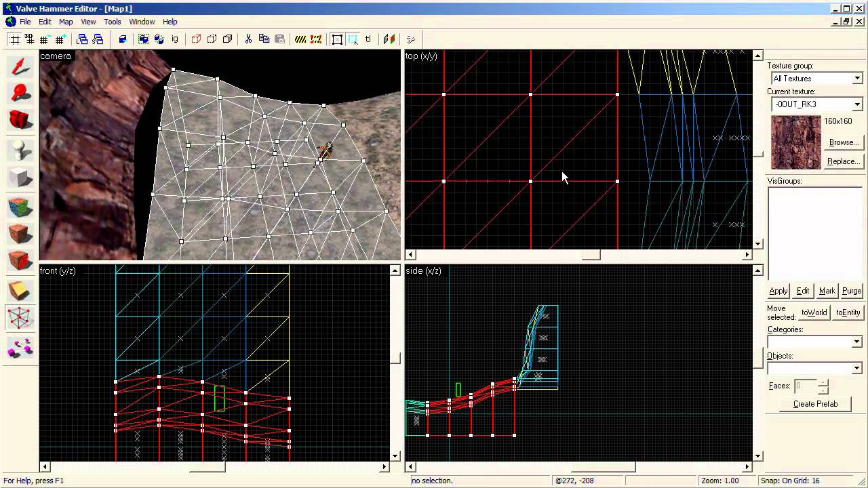Paste from clipboard toolbar icon
This screenshot has height=488, width=868.
(279, 39)
